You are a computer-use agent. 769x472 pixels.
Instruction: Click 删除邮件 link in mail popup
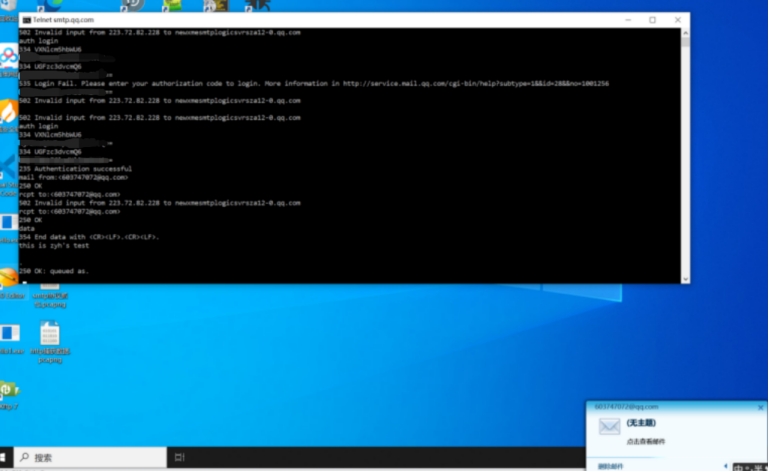610,466
